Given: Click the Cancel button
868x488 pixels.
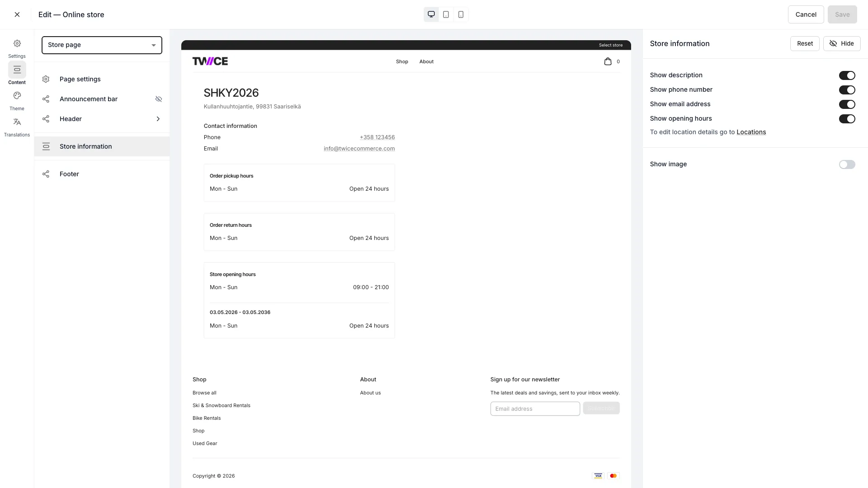Looking at the screenshot, I should 806,14.
